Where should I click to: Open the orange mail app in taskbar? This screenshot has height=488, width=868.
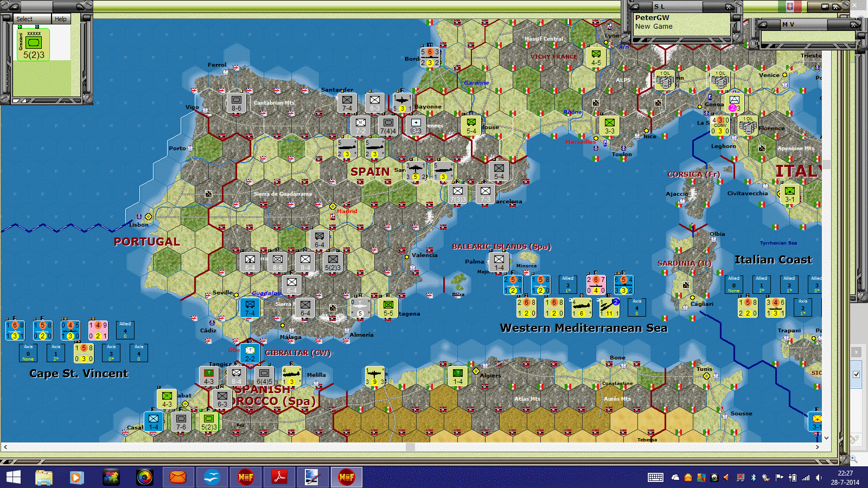tap(178, 477)
